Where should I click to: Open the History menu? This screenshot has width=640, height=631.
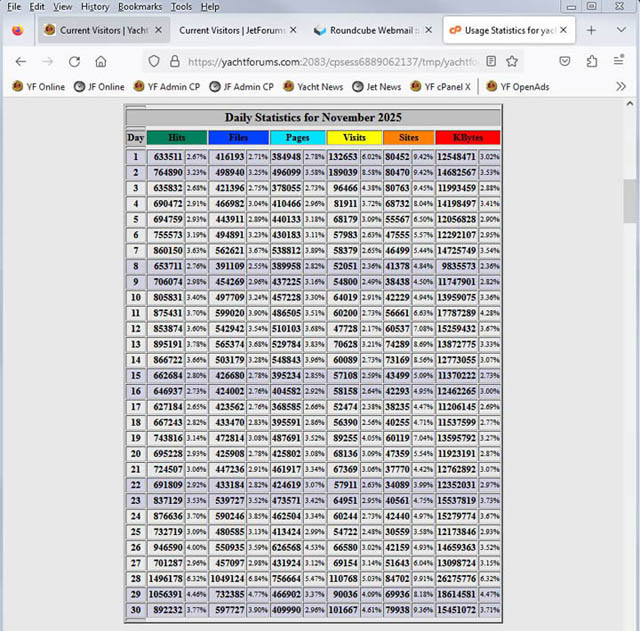point(95,6)
